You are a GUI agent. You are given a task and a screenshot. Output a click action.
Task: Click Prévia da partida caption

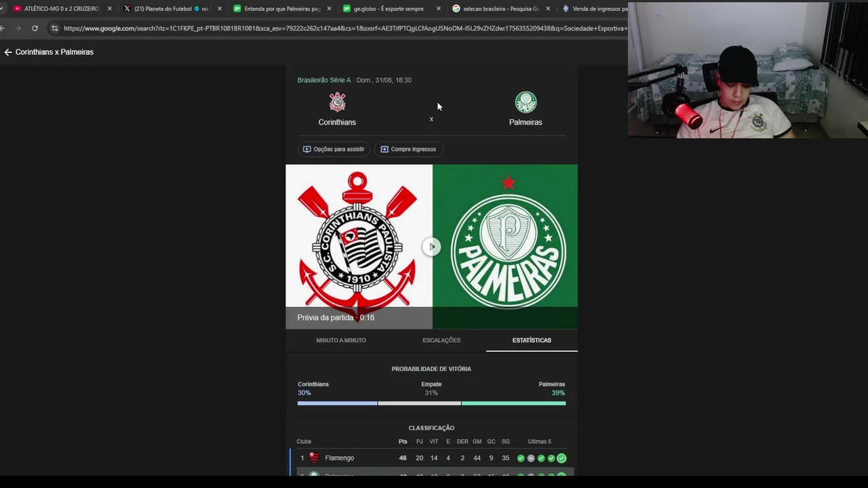pos(336,317)
